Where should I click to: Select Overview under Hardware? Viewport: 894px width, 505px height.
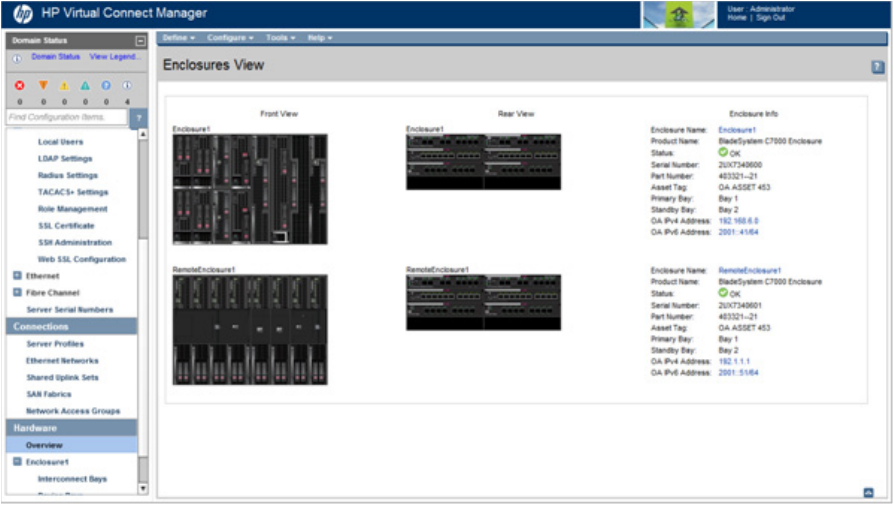point(72,445)
